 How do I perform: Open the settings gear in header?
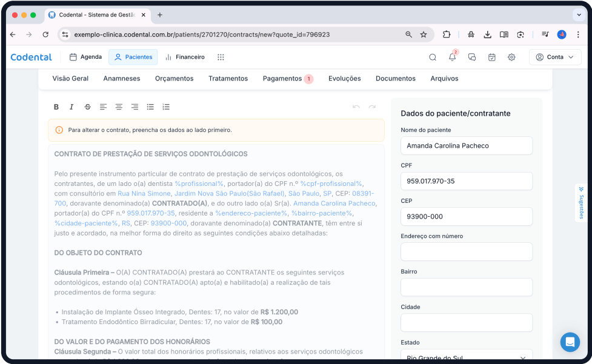[x=511, y=57]
